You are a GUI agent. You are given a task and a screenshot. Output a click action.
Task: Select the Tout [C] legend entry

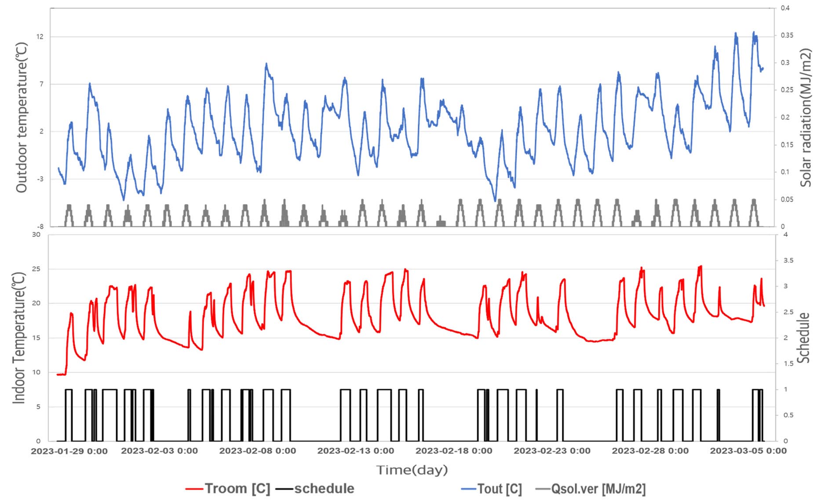500,489
